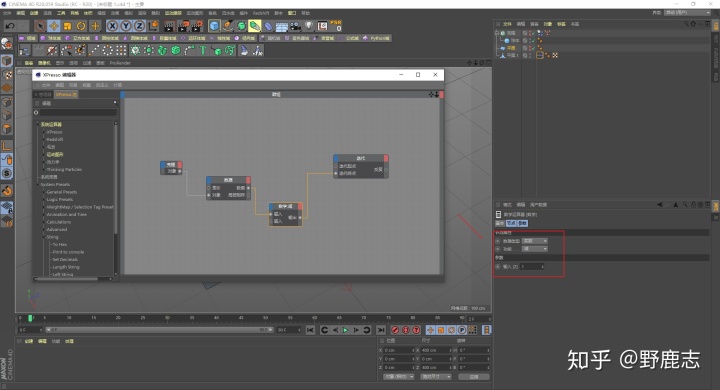Click the Light bulb object icon
The width and height of the screenshot is (720, 390).
click(x=309, y=26)
